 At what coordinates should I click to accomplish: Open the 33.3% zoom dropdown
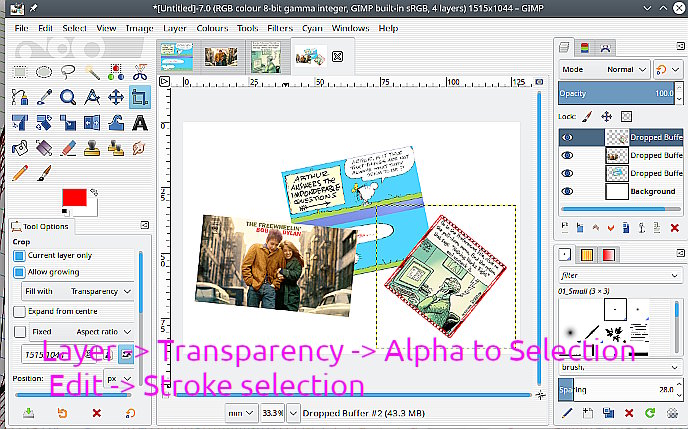(293, 413)
